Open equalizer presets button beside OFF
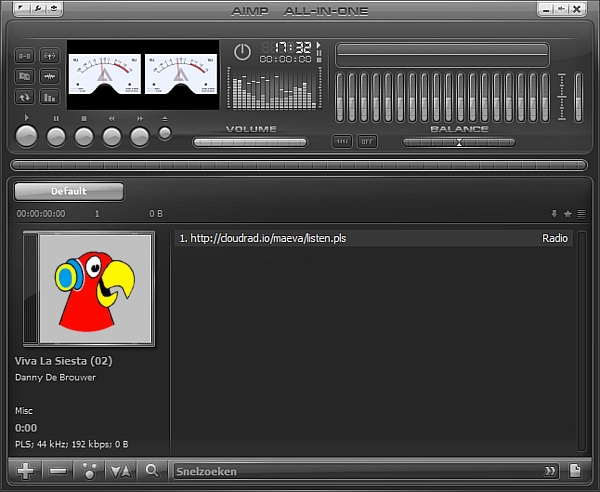 [x=342, y=142]
